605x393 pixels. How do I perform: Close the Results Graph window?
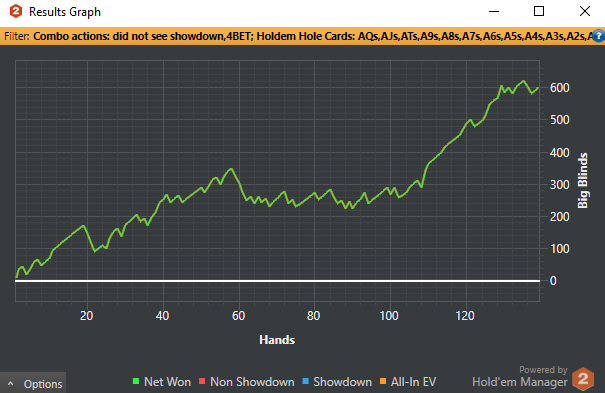coord(585,12)
